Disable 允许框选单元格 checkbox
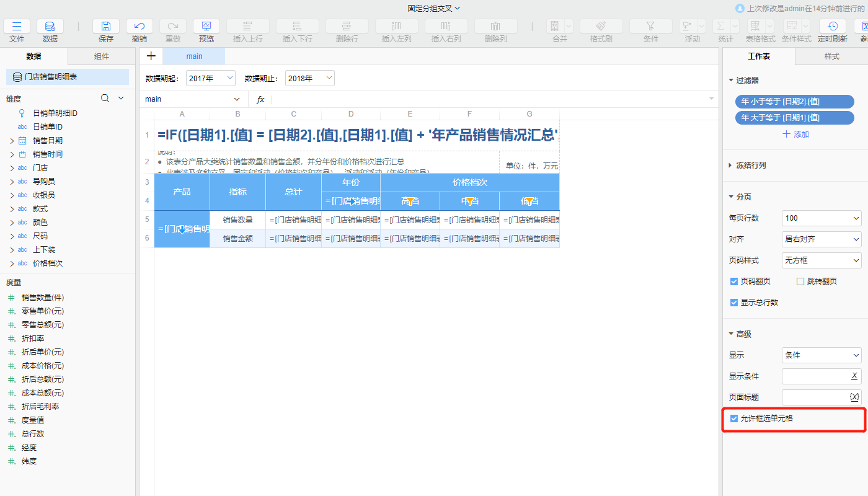868x496 pixels. 734,418
